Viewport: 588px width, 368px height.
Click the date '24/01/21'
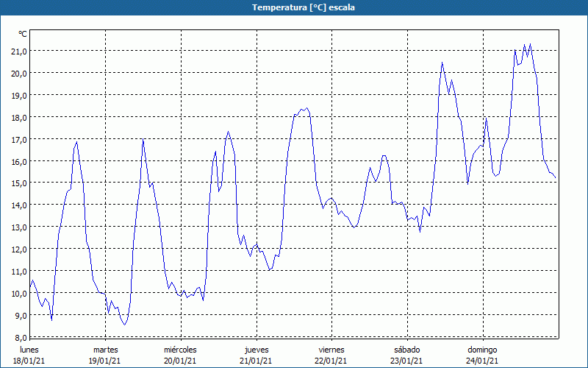(482, 361)
